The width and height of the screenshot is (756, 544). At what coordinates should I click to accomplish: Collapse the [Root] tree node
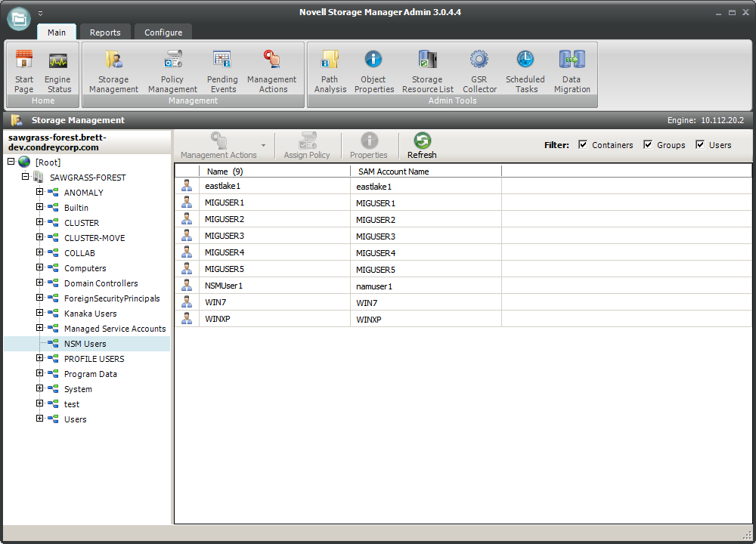click(11, 162)
